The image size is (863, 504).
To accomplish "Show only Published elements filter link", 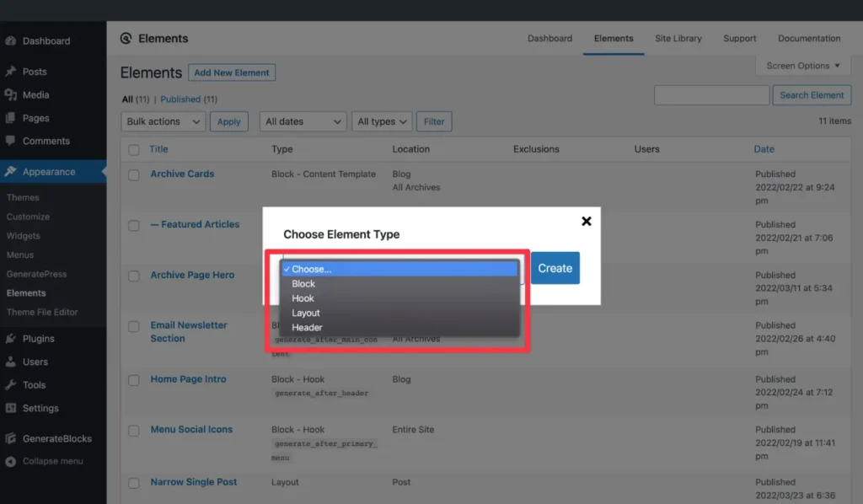I will pos(180,99).
